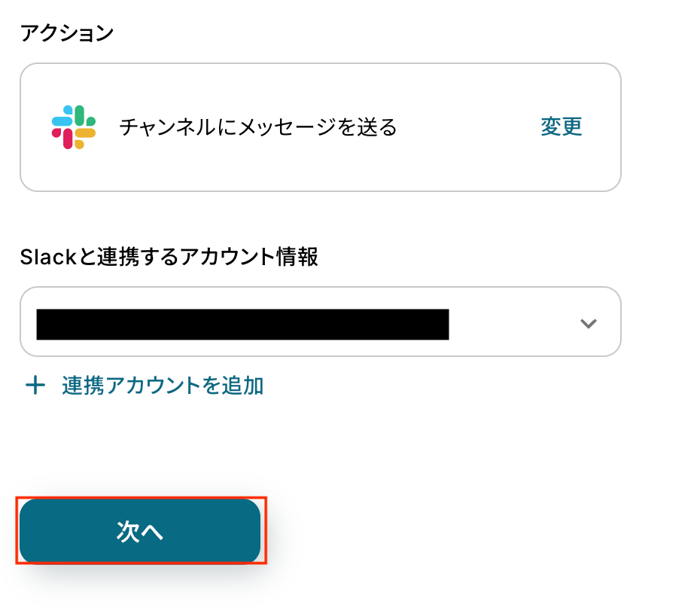Click the アクション section heading
The image size is (700, 607).
[67, 33]
